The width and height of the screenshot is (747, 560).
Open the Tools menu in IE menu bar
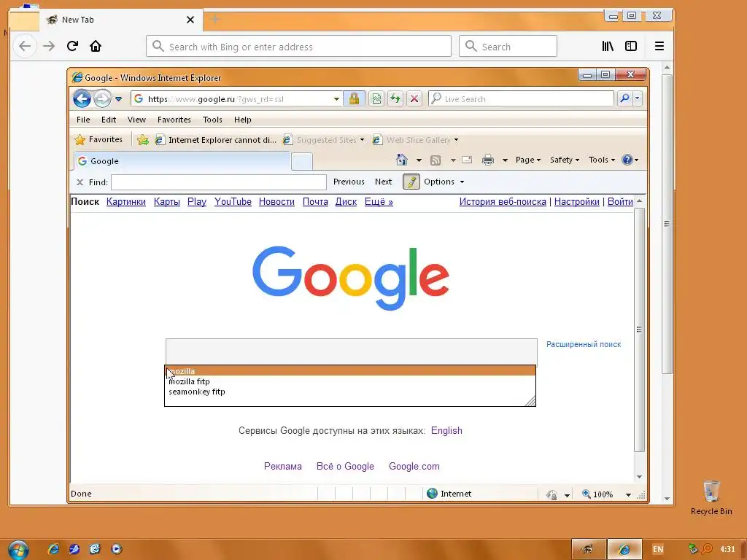coord(212,120)
